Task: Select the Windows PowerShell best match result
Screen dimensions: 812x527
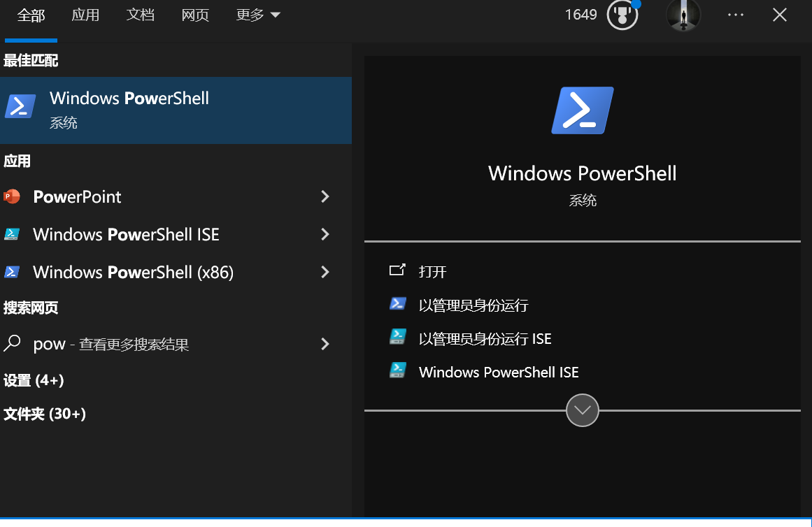Action: (176, 110)
